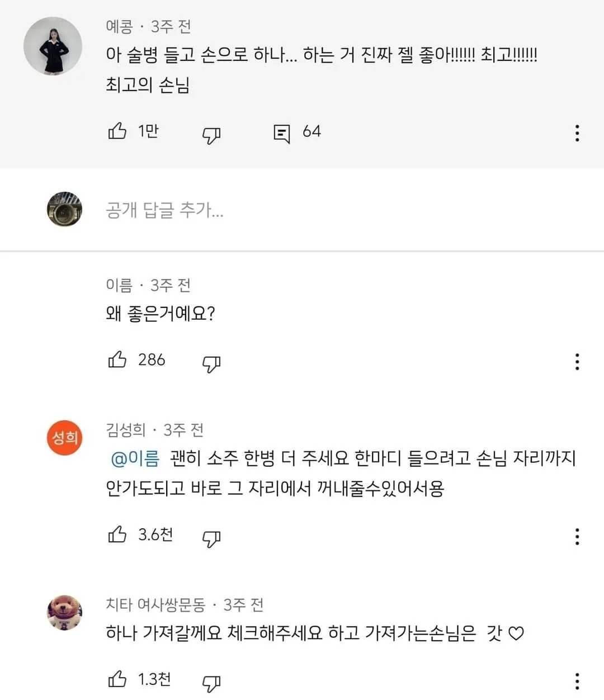Image resolution: width=604 pixels, height=700 pixels.
Task: Open more options for 예콩's comment
Action: click(577, 133)
